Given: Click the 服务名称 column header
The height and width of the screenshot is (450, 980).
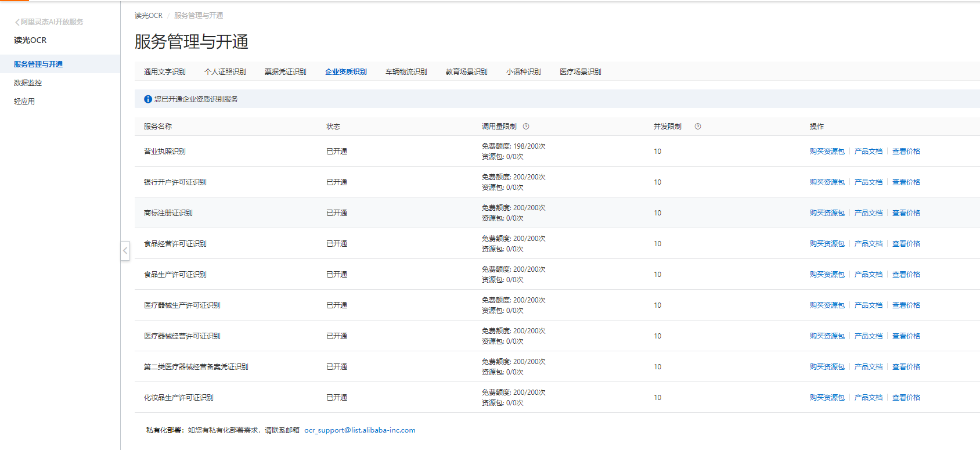Looking at the screenshot, I should (158, 127).
